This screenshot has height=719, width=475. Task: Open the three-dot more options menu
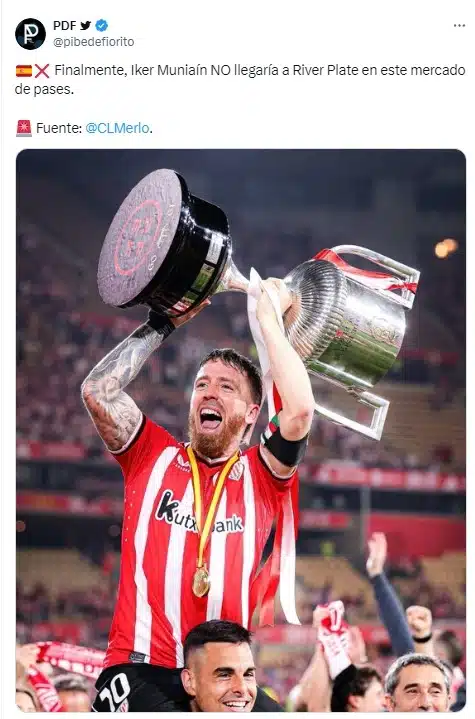pos(459,26)
